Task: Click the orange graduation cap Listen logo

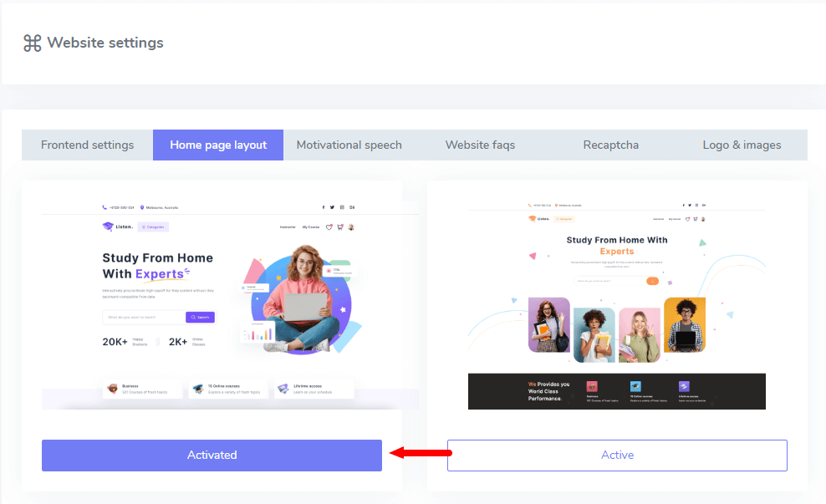Action: pos(532,219)
